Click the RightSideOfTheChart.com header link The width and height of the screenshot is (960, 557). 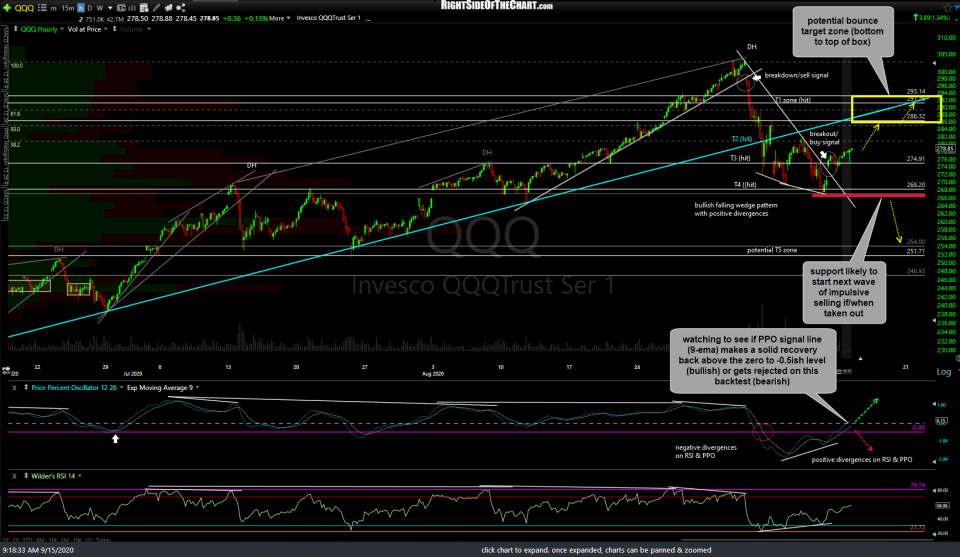pyautogui.click(x=497, y=6)
